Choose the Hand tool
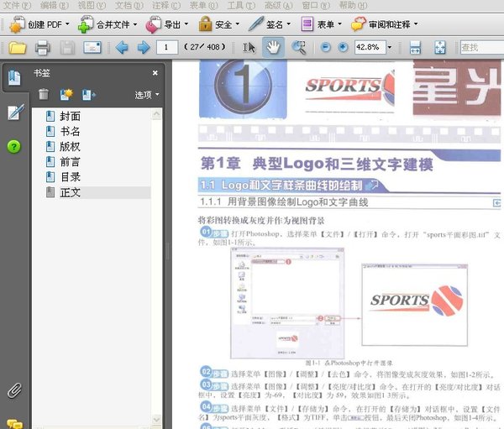Viewport: 504px width, 429px height. [x=273, y=48]
